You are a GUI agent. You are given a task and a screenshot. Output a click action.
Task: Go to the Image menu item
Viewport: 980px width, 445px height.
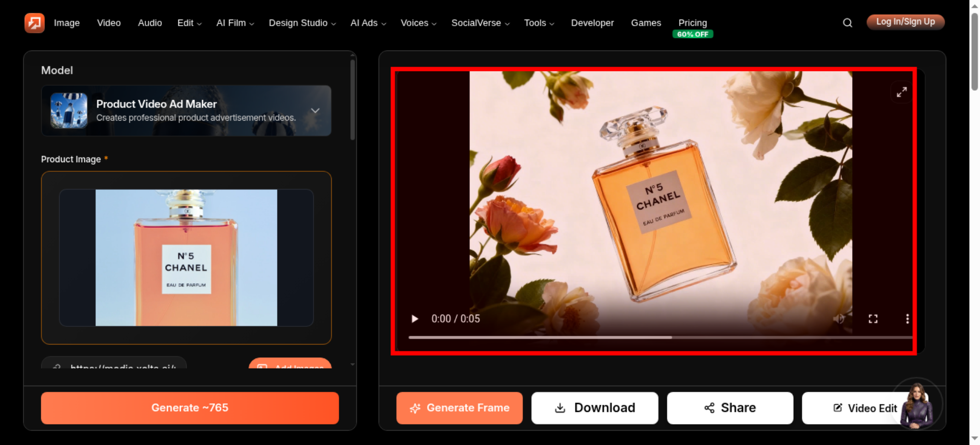point(67,23)
